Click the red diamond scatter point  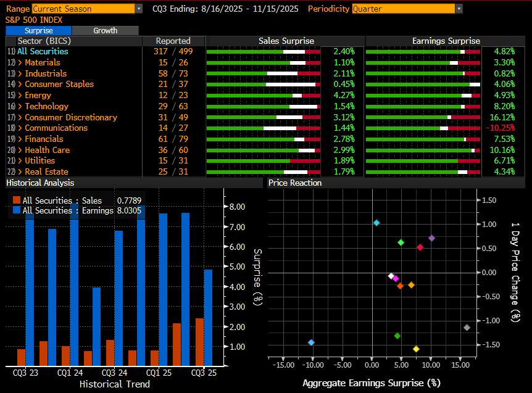coord(420,247)
